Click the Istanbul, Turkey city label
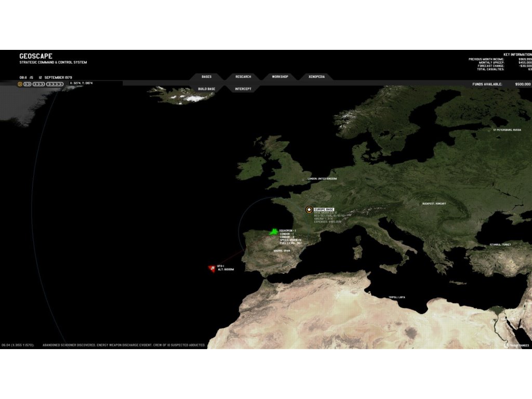Viewport: 532px width, 399px height. coord(500,245)
